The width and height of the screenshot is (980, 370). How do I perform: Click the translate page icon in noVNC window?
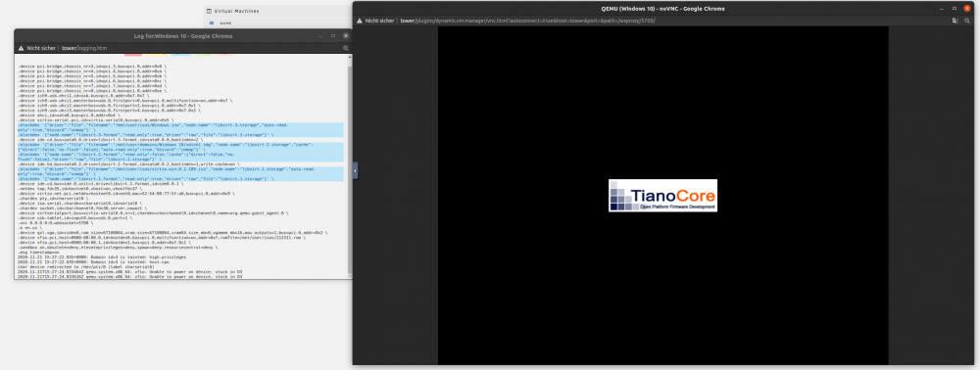[x=955, y=21]
